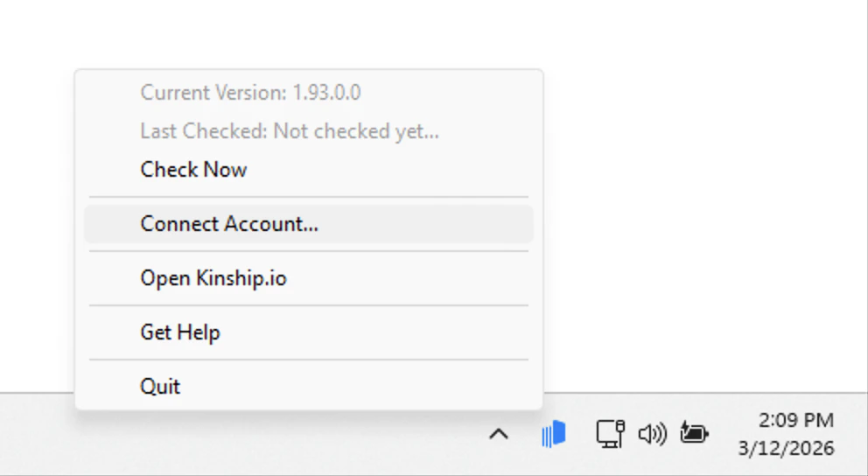This screenshot has height=476, width=868.
Task: Open the network status tray icon
Action: (x=611, y=433)
